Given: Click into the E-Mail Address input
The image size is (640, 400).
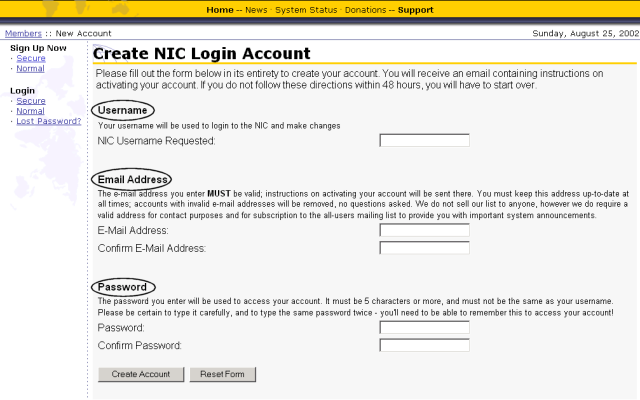Looking at the screenshot, I should [x=424, y=230].
